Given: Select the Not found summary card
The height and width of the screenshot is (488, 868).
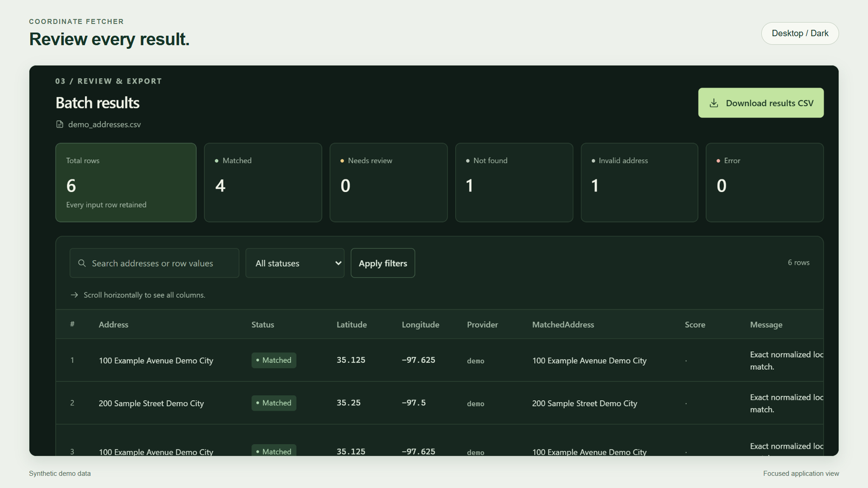Looking at the screenshot, I should pyautogui.click(x=514, y=182).
